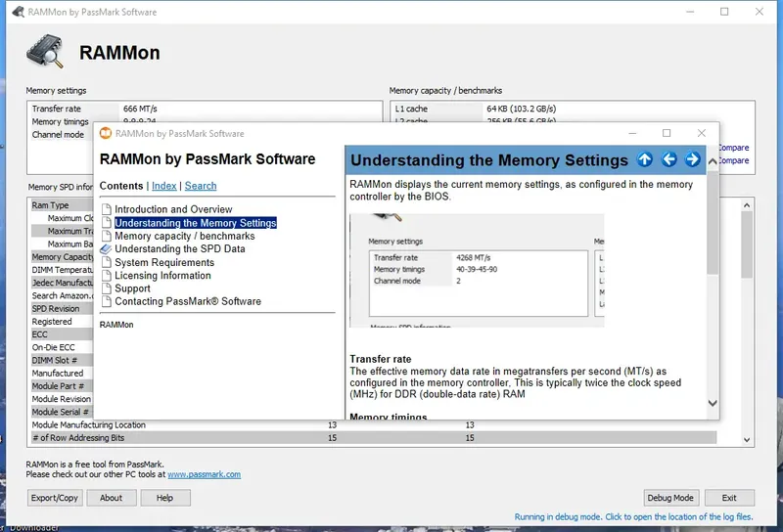Image resolution: width=783 pixels, height=532 pixels.
Task: Select the Memory Capacity row in SPD list
Action: click(x=62, y=257)
